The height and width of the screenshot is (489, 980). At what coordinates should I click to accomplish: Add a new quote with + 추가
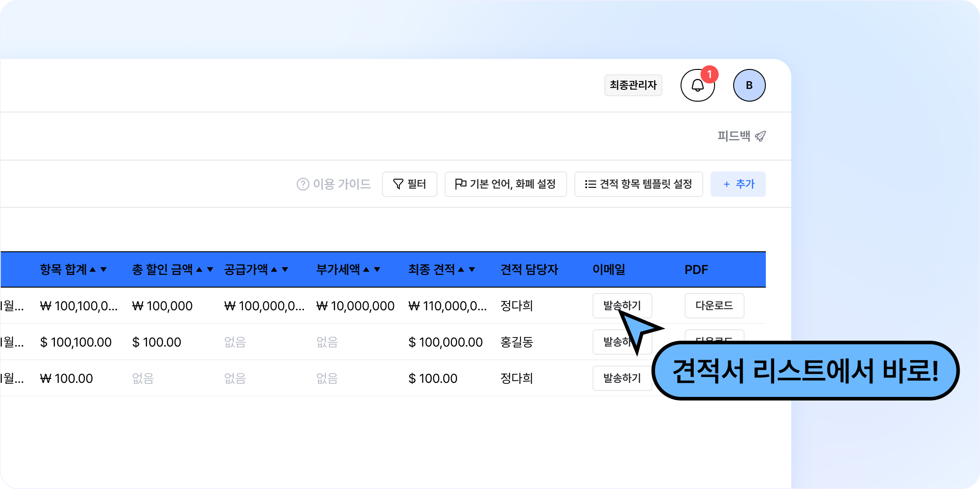coord(738,184)
